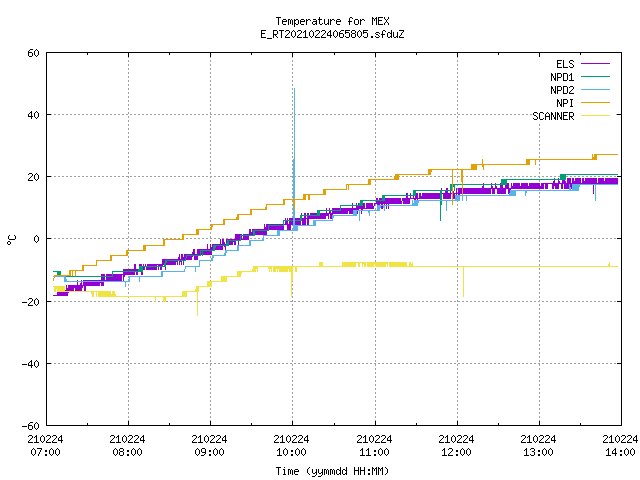Click the x-axis tick label 08:00
640x480 pixels.
127,452
